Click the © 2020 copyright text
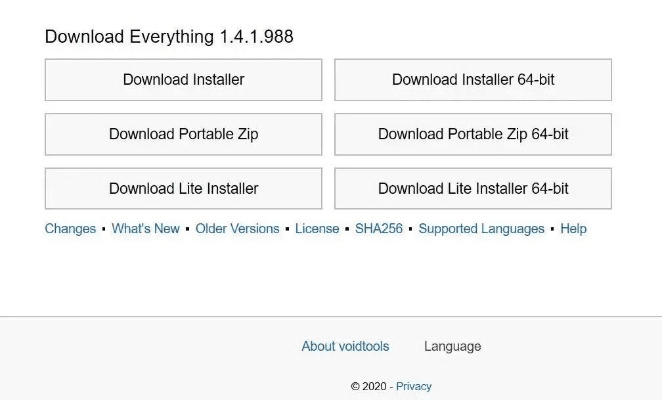Screen dimensions: 662x400 (369, 386)
